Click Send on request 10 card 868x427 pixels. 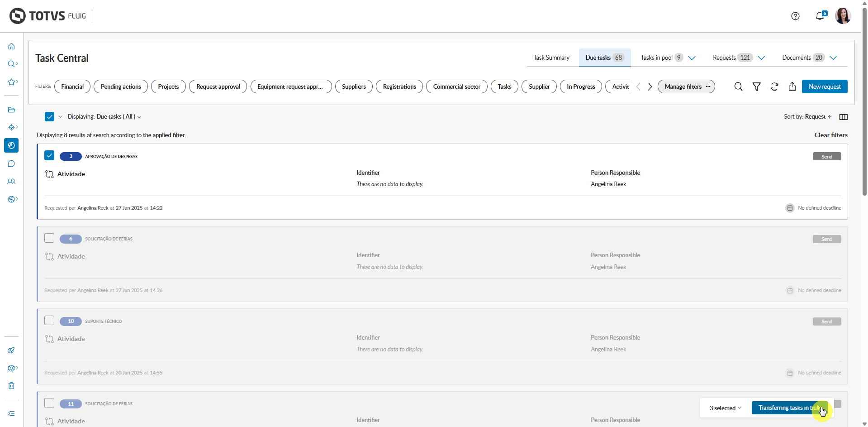coord(827,321)
